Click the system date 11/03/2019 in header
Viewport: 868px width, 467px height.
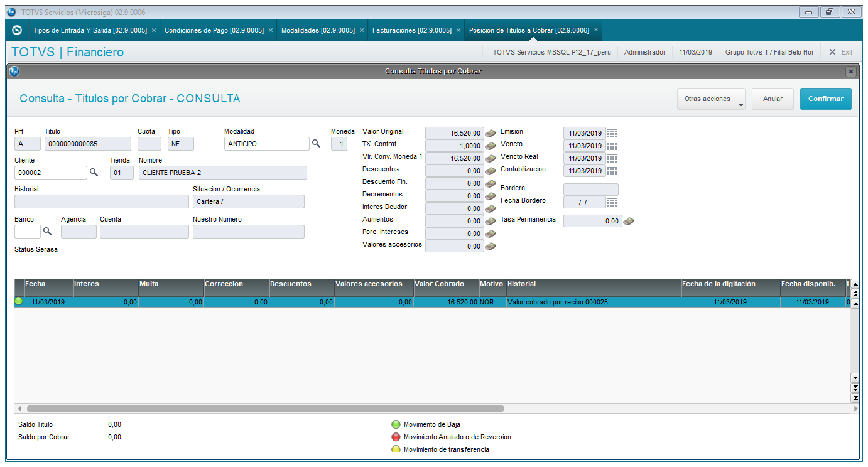695,52
